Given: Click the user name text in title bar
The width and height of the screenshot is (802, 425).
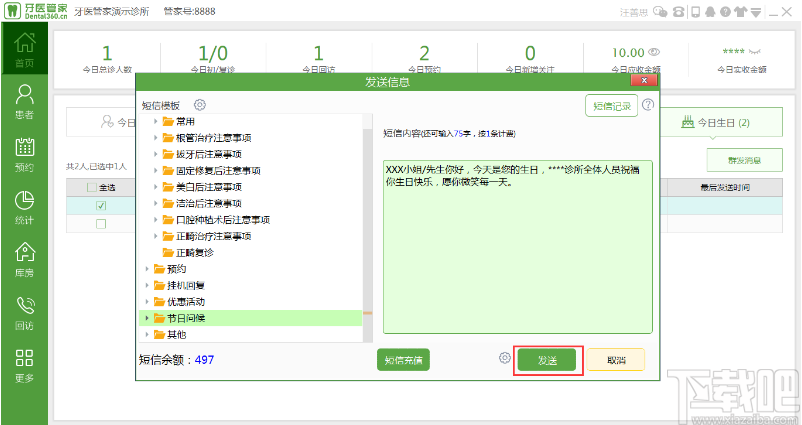Looking at the screenshot, I should (634, 12).
